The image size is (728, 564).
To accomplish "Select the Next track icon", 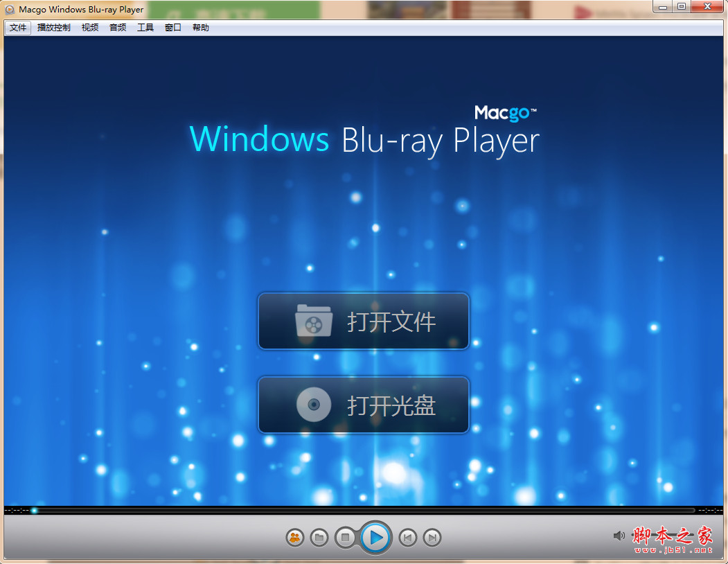I will click(x=432, y=538).
